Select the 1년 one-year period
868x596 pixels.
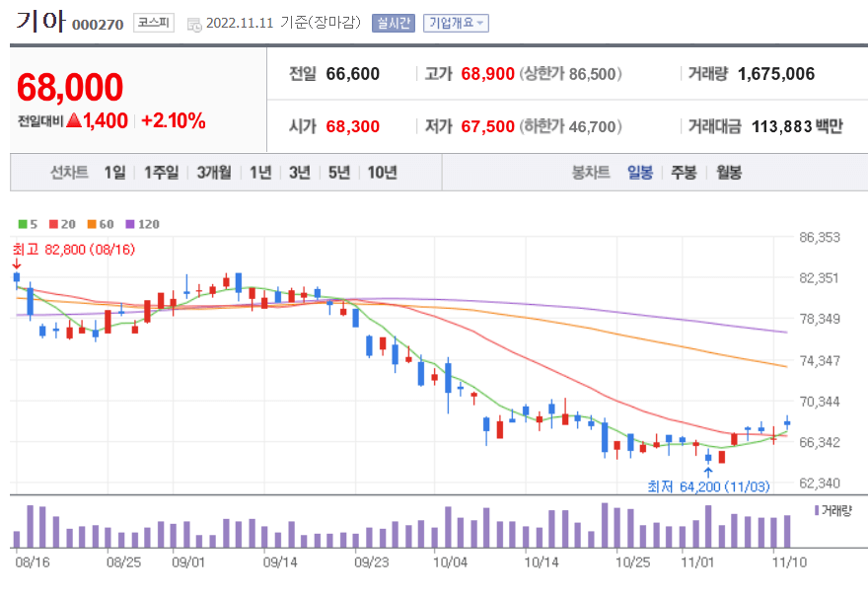click(x=258, y=172)
